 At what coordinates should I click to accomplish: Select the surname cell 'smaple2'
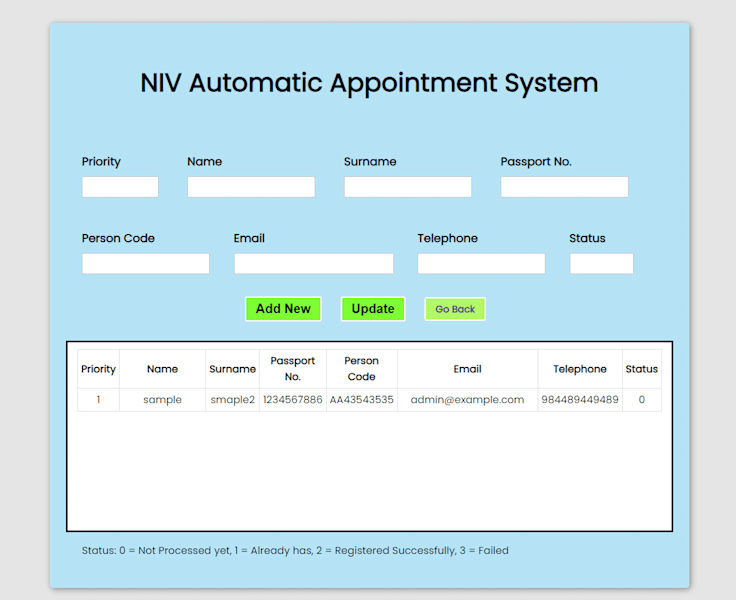click(232, 400)
